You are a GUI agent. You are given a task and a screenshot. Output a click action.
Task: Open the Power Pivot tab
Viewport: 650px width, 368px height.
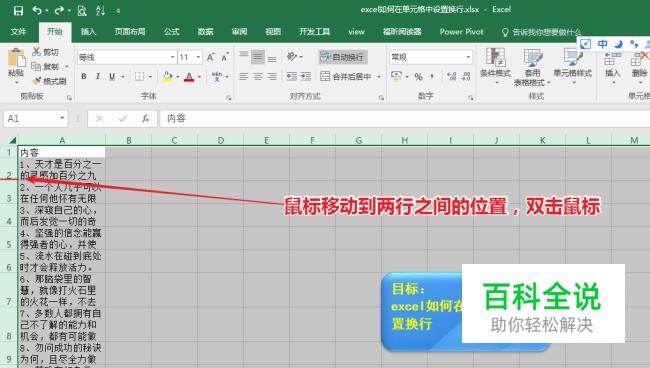[461, 31]
